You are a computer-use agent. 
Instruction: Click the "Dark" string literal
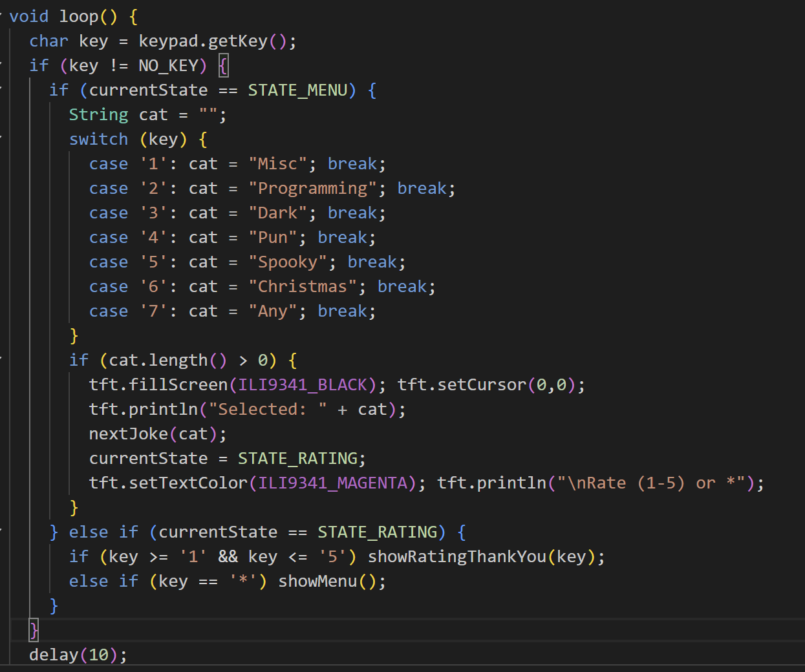278,213
